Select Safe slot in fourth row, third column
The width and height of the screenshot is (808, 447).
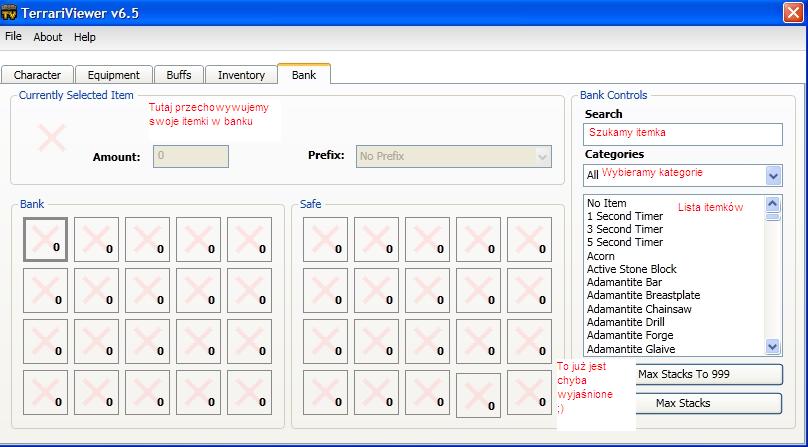pos(427,392)
